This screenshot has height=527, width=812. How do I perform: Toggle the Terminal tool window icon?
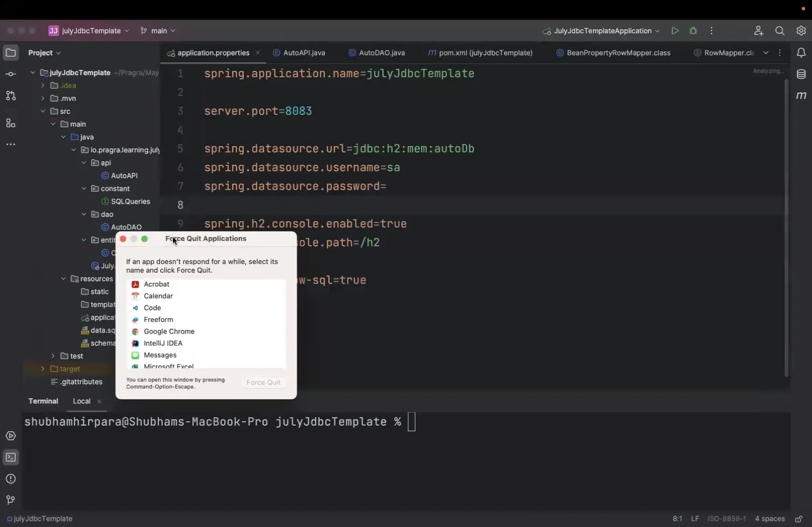pyautogui.click(x=11, y=457)
